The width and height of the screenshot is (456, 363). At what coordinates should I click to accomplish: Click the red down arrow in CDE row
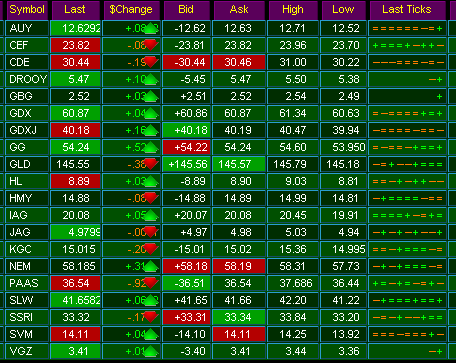[151, 62]
